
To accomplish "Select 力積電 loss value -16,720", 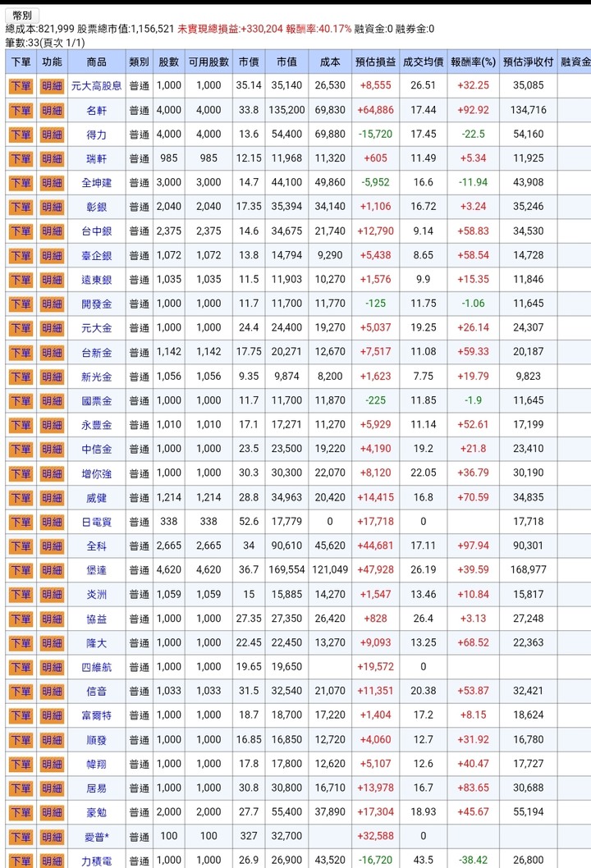I will pyautogui.click(x=376, y=861).
